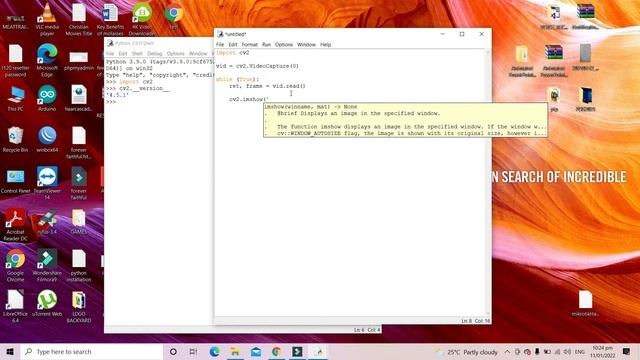Open the haarcascade file on the desktop
The height and width of the screenshot is (360, 640).
click(x=79, y=98)
